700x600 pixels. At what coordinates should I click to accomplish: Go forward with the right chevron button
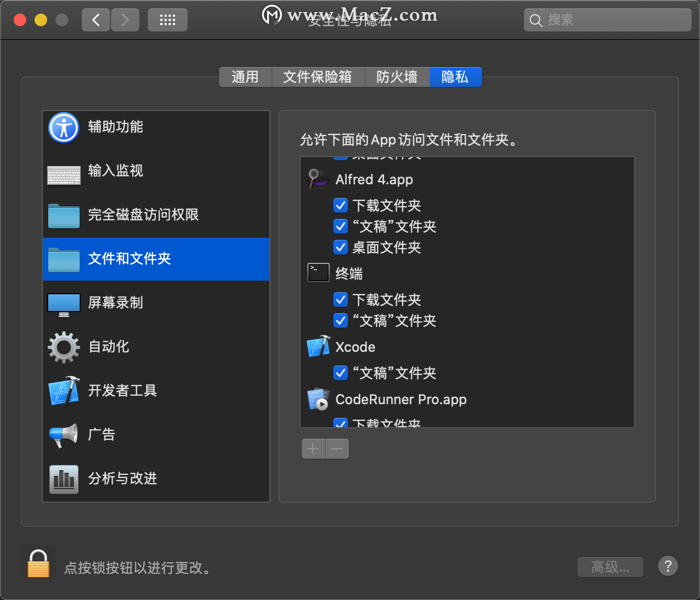pos(125,20)
